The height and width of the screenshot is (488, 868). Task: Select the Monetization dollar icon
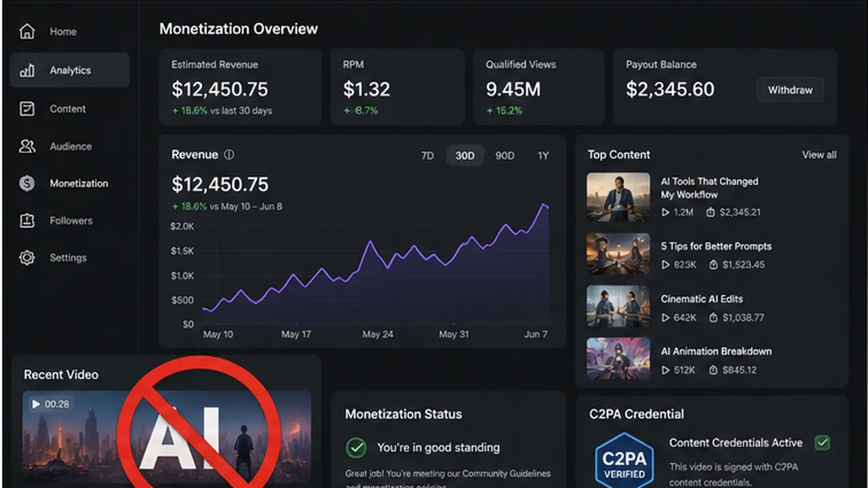[27, 184]
